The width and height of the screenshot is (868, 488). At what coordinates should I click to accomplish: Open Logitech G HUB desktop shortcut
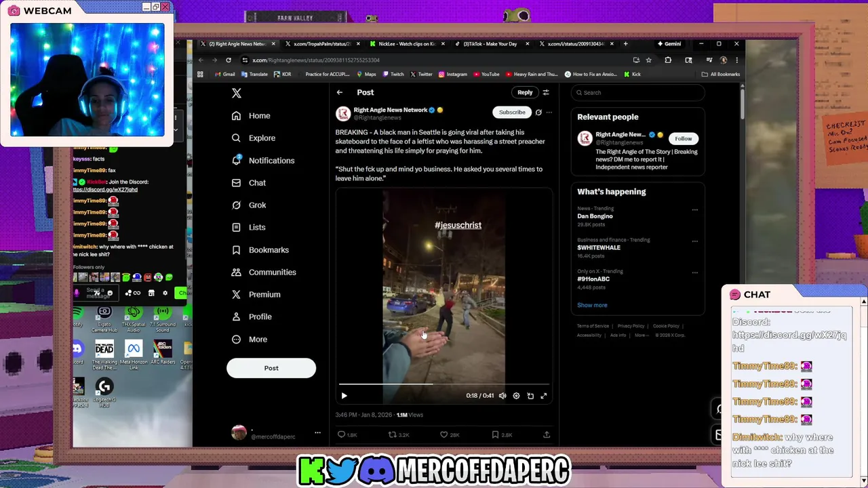pyautogui.click(x=104, y=393)
